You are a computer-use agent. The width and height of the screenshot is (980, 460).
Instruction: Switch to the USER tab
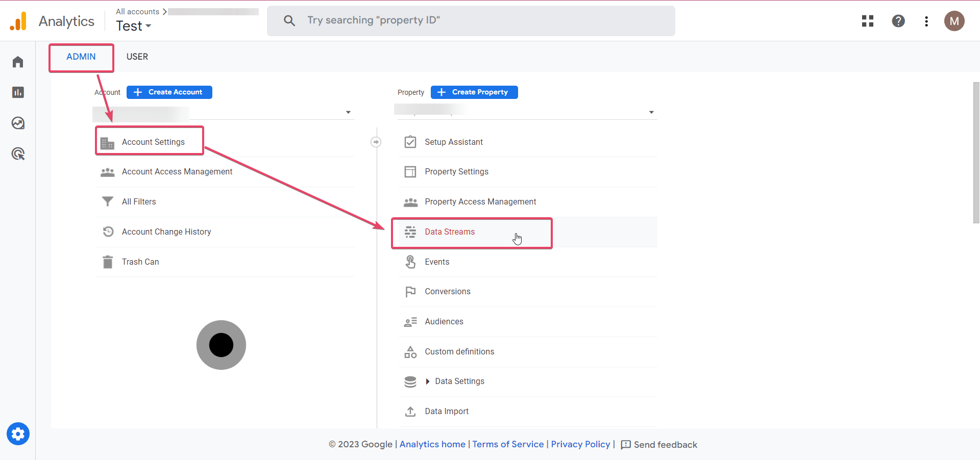137,57
